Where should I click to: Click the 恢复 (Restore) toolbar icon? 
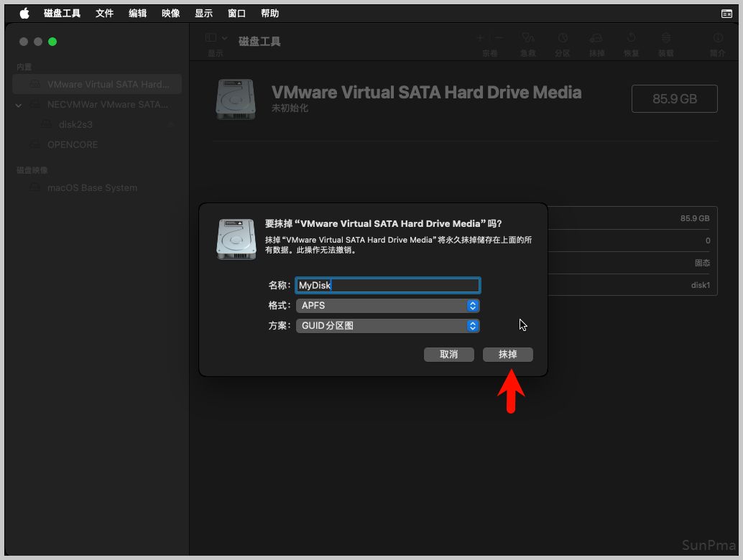631,39
